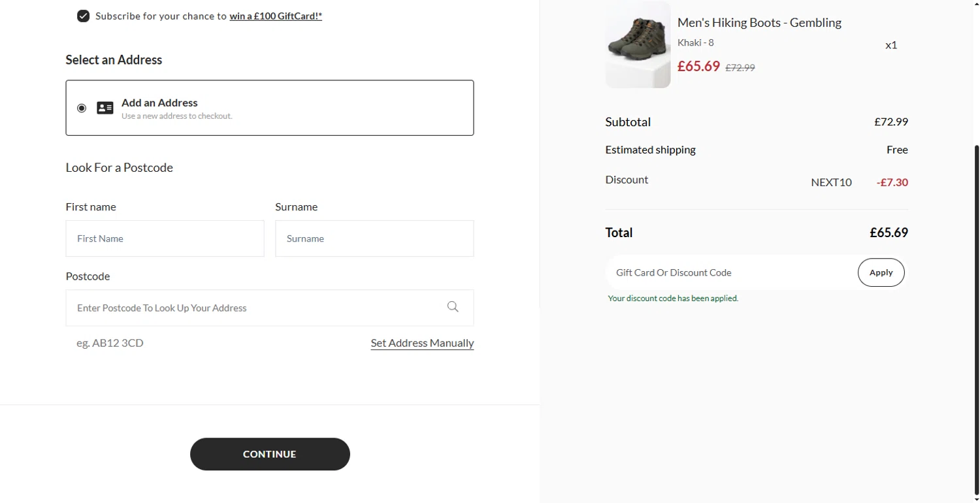Apply the discount code

(881, 272)
